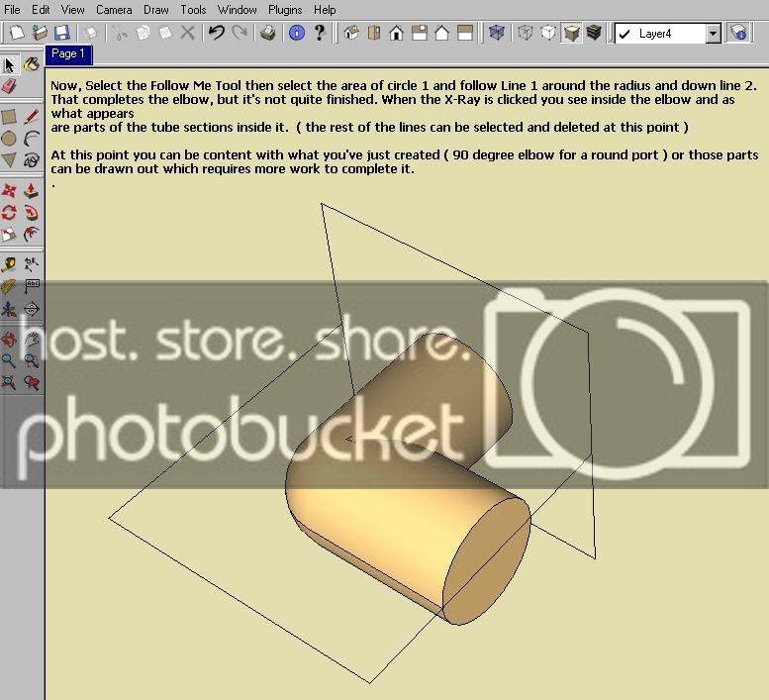Choose the Rectangle tool
Image resolution: width=769 pixels, height=700 pixels.
pos(9,117)
